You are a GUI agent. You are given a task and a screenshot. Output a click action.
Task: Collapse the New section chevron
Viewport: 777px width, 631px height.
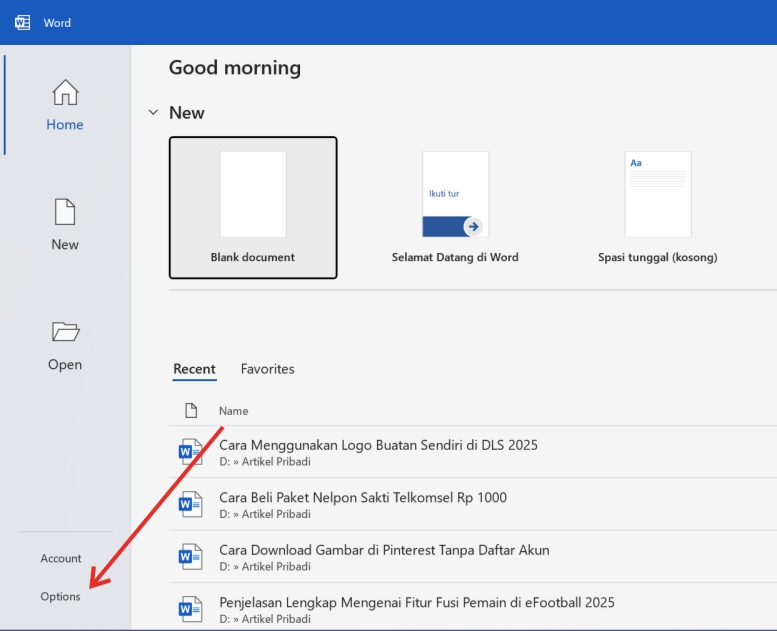pyautogui.click(x=153, y=113)
